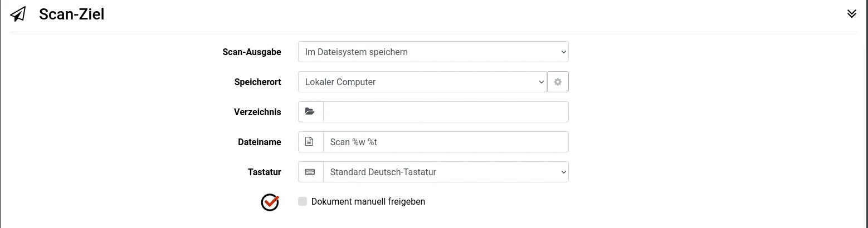868x228 pixels.
Task: Open the Speicherort dropdown
Action: (x=422, y=82)
